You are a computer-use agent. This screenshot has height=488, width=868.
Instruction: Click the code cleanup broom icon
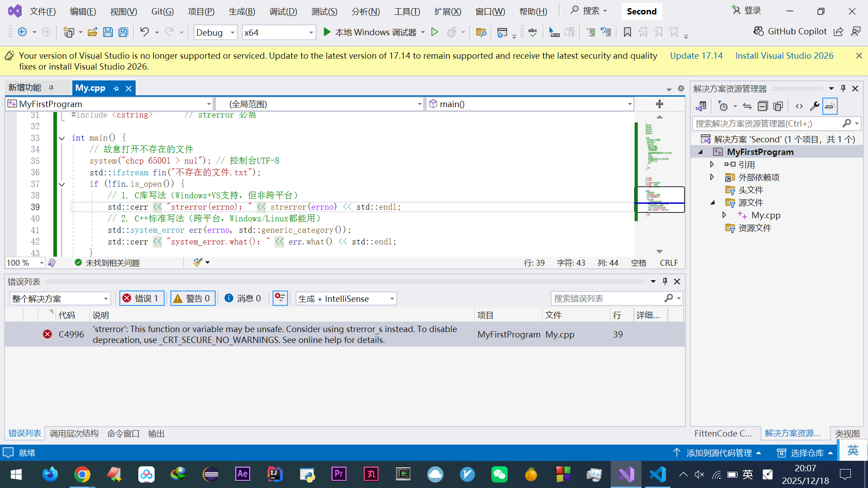pyautogui.click(x=198, y=263)
